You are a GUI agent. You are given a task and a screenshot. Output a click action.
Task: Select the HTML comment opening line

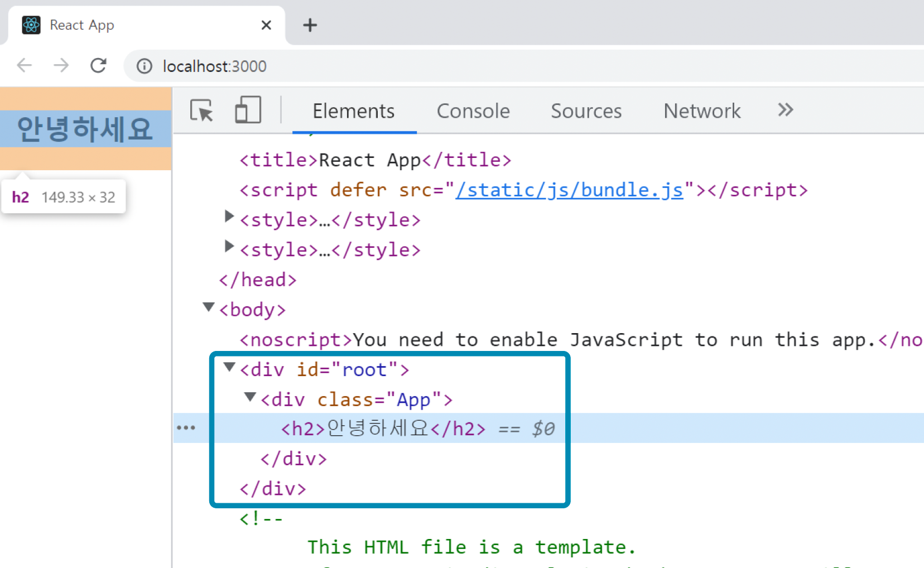tap(261, 519)
